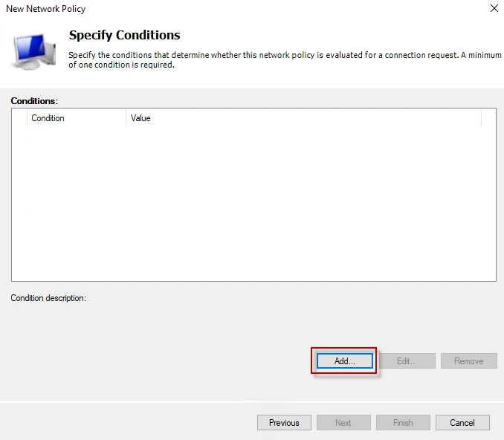The image size is (504, 440).
Task: Click the divider between Condition and Value
Action: tap(126, 118)
